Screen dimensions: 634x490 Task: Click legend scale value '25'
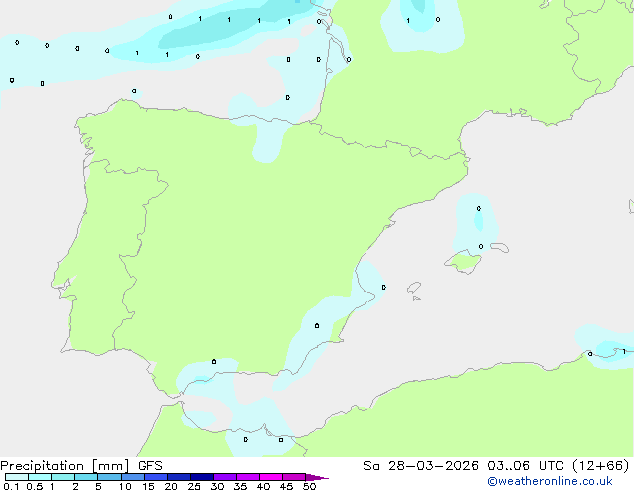tap(194, 486)
